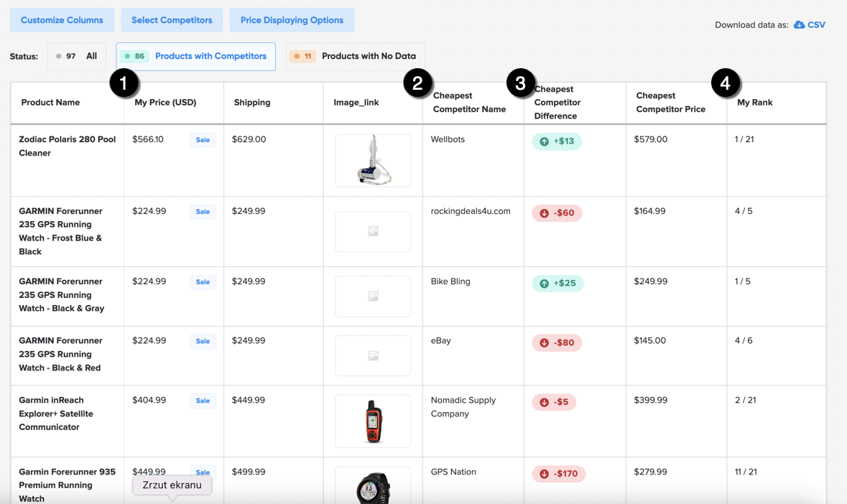Download data as CSV link
The height and width of the screenshot is (504, 847).
coord(816,25)
